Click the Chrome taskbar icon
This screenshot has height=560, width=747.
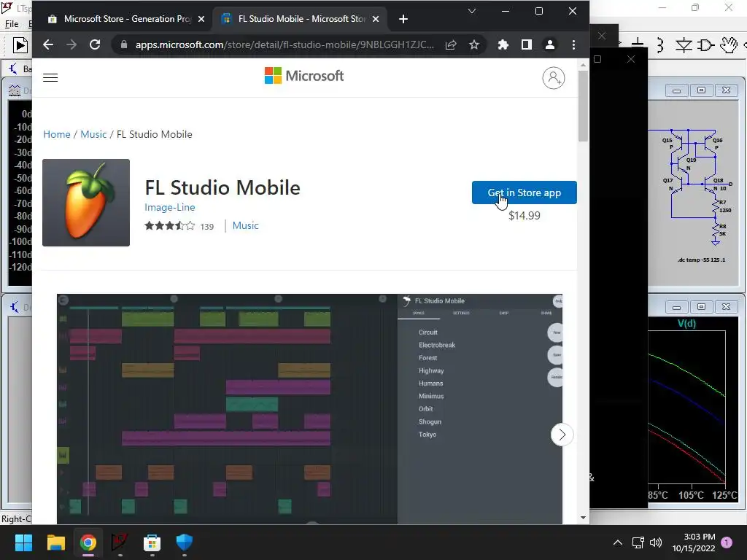click(88, 542)
